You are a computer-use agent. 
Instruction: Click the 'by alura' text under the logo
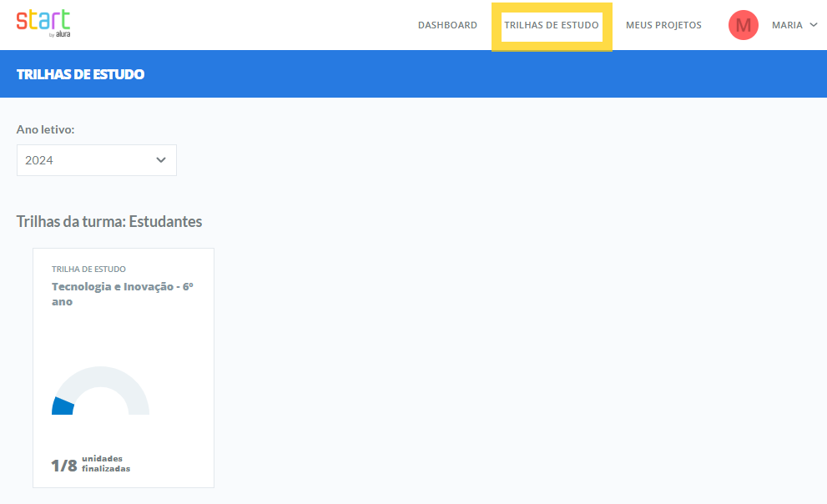59,34
